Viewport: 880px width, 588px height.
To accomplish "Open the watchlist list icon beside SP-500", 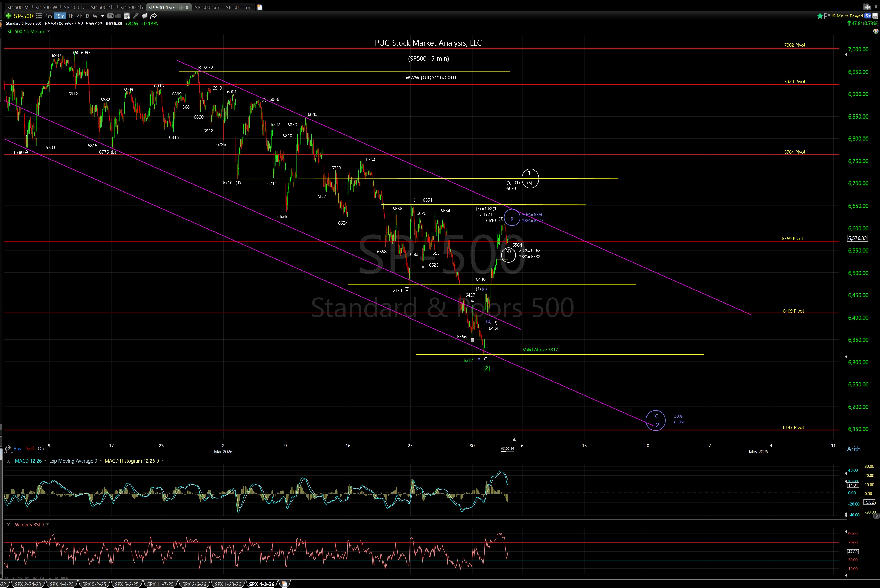I will tap(39, 16).
